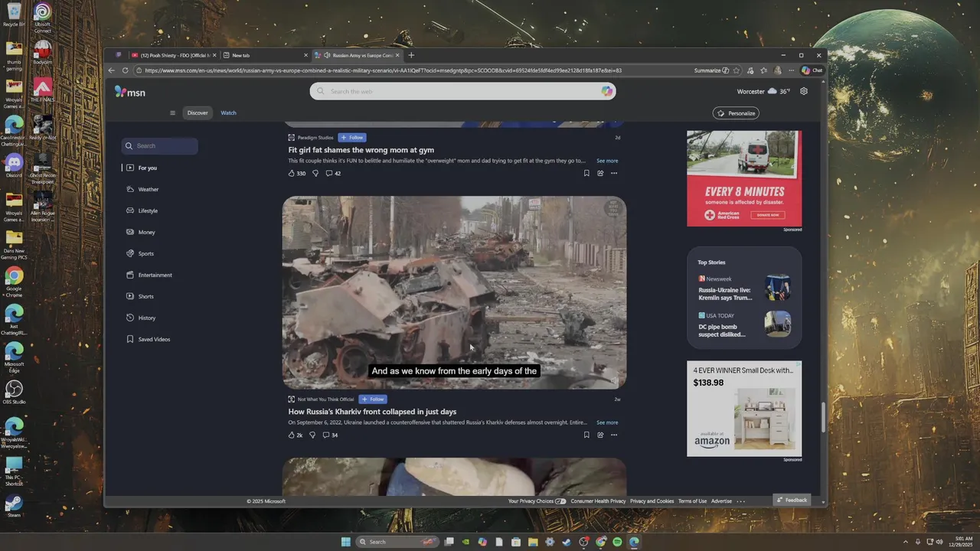Refresh the page in Edge
The image size is (980, 551).
[126, 70]
